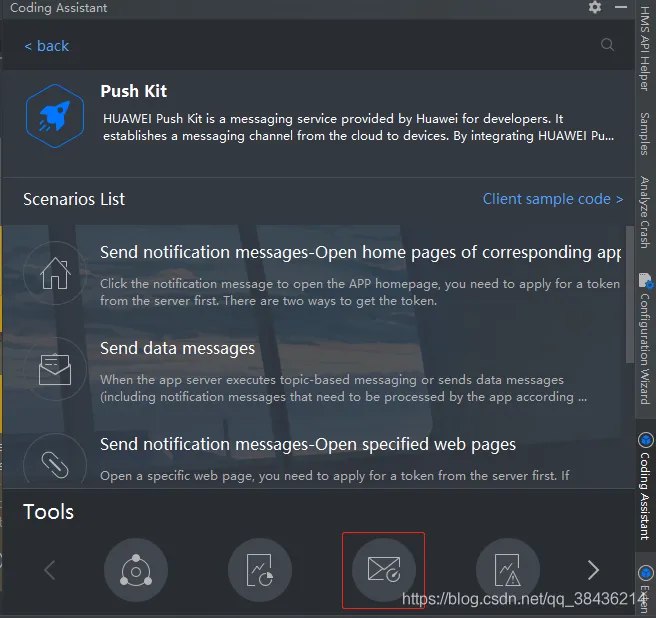Open the search magnifier icon
Screen dimensions: 656x618
607,44
